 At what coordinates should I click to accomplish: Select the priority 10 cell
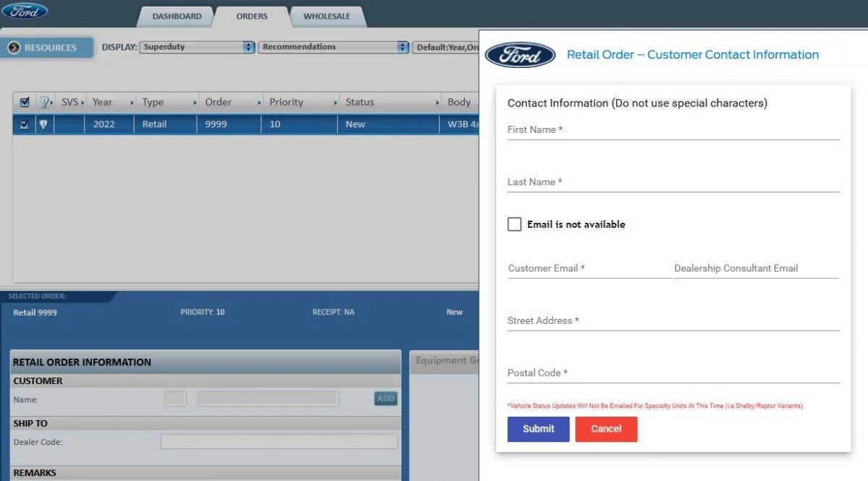299,124
